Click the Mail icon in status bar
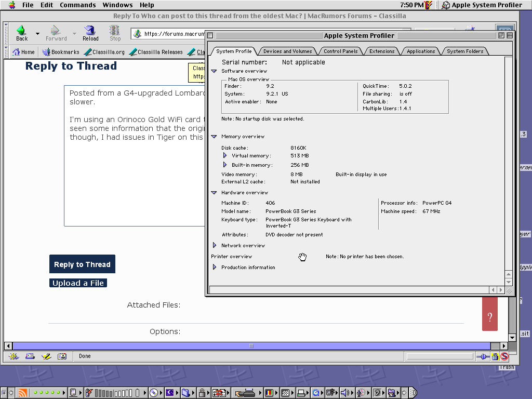The height and width of the screenshot is (399, 532). 30,356
